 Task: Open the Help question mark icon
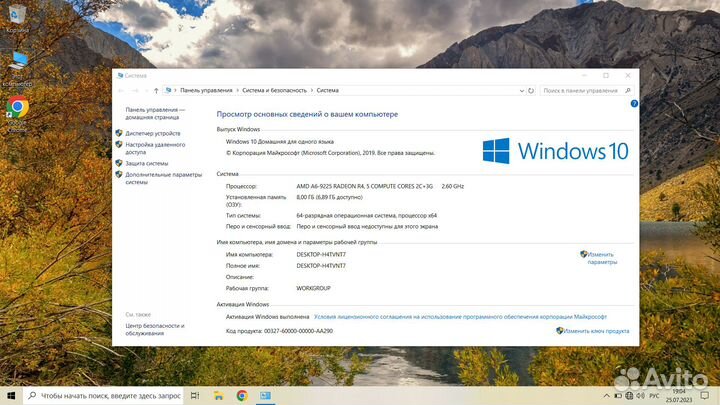[x=634, y=103]
